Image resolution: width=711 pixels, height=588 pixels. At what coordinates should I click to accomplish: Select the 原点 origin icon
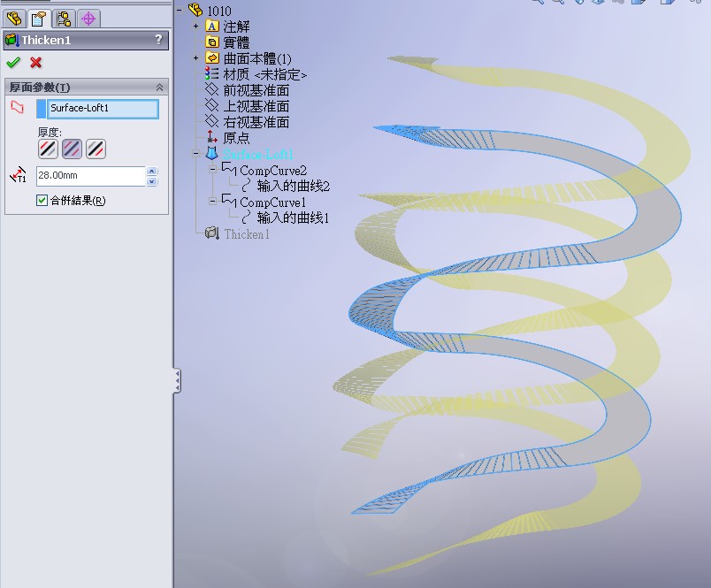[x=211, y=137]
